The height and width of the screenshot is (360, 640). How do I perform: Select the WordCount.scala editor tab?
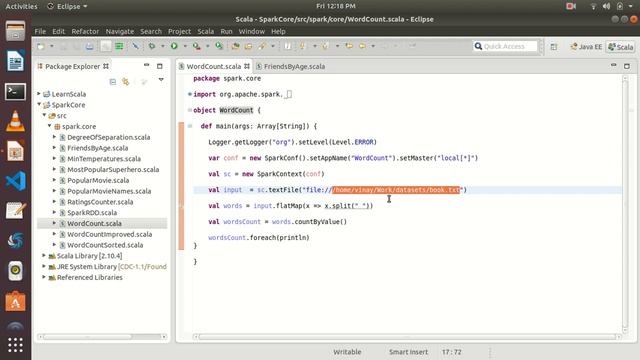pyautogui.click(x=213, y=66)
